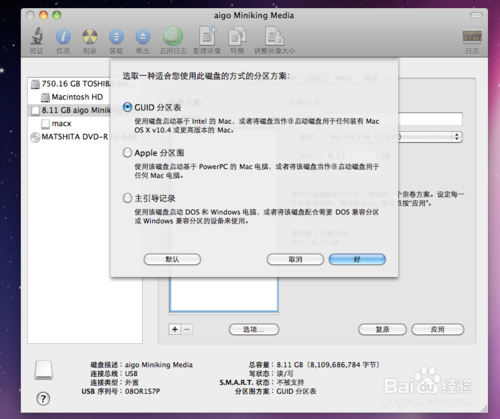Select Macintosh HD volume in sidebar
The image size is (500, 419).
click(72, 97)
